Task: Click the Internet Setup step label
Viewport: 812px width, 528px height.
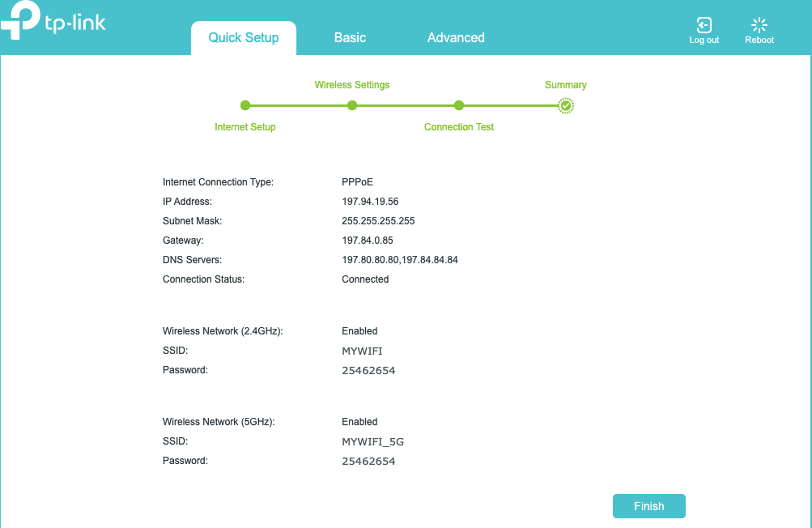Action: (x=245, y=127)
